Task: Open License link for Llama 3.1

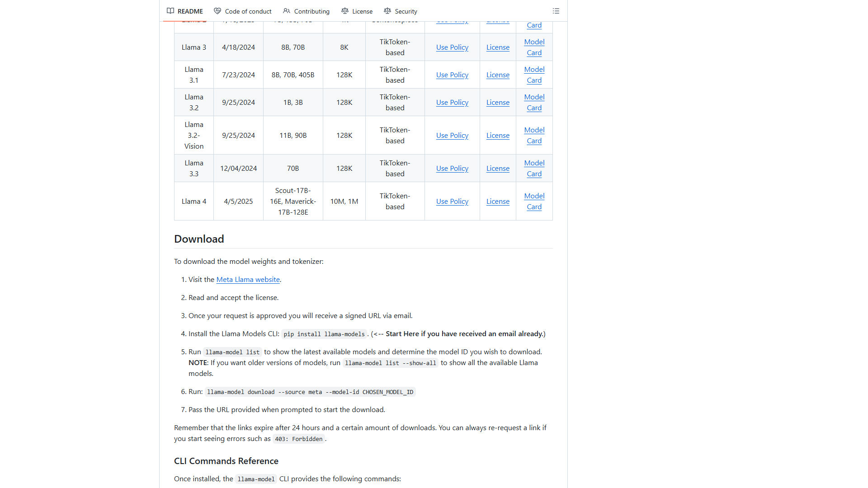Action: coord(498,75)
